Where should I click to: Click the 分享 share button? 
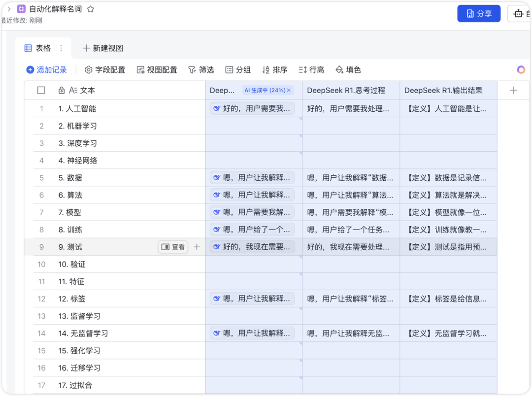coord(479,14)
